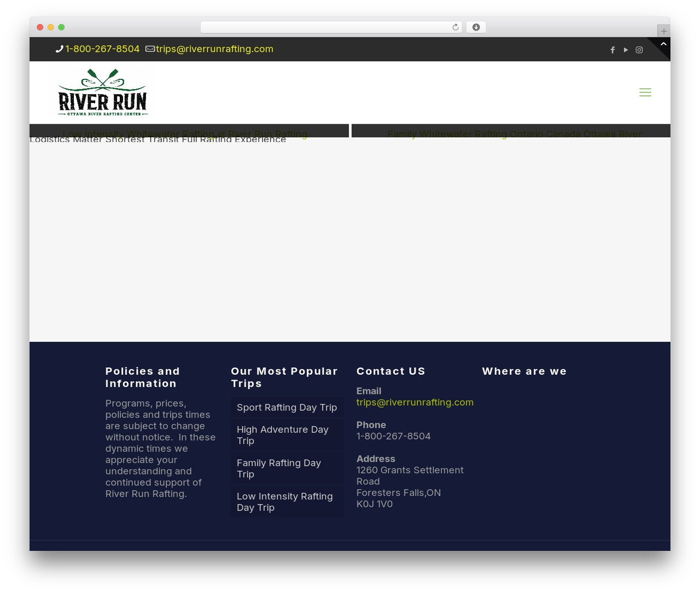Open Low Intensity Whitewater Rafting post
This screenshot has height=593, width=700.
point(185,133)
